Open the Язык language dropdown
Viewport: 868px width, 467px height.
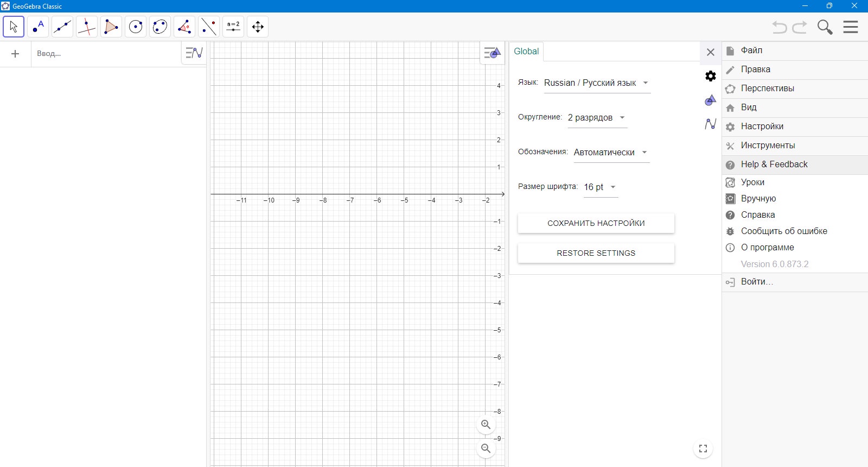(x=597, y=83)
